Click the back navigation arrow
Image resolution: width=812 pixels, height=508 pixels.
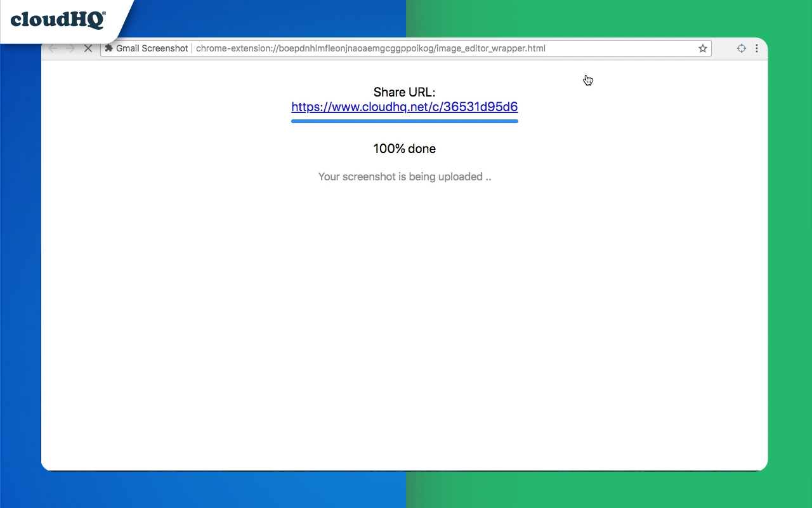(x=53, y=48)
